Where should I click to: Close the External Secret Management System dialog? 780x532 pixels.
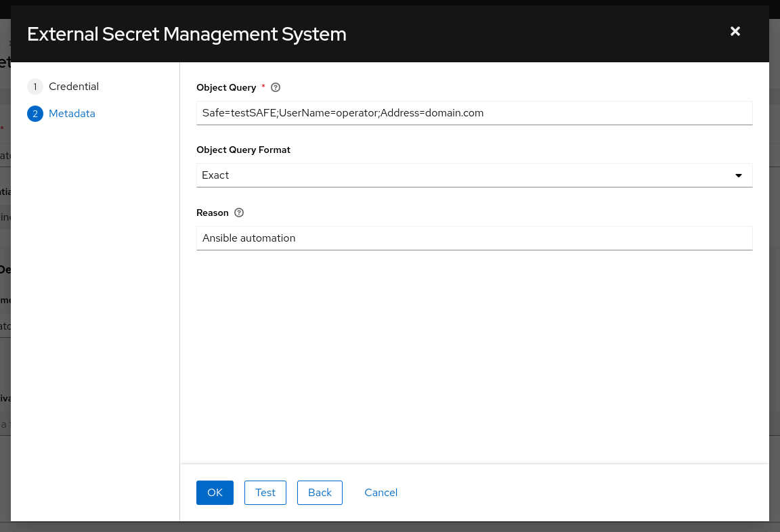(x=735, y=31)
